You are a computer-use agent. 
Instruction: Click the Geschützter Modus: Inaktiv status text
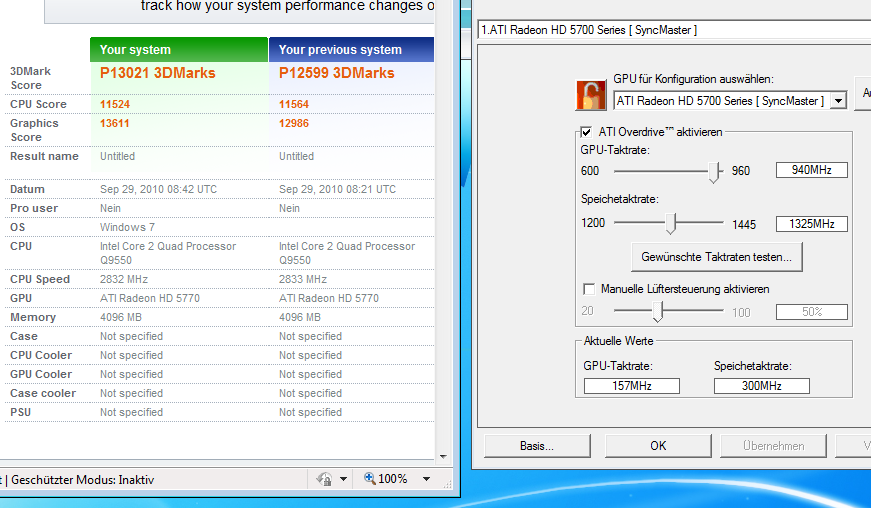tap(82, 480)
